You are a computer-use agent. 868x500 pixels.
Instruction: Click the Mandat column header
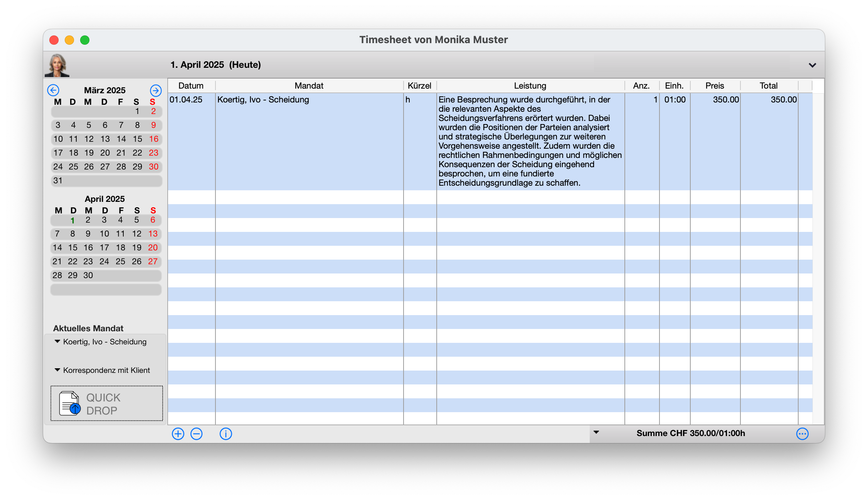click(x=309, y=86)
